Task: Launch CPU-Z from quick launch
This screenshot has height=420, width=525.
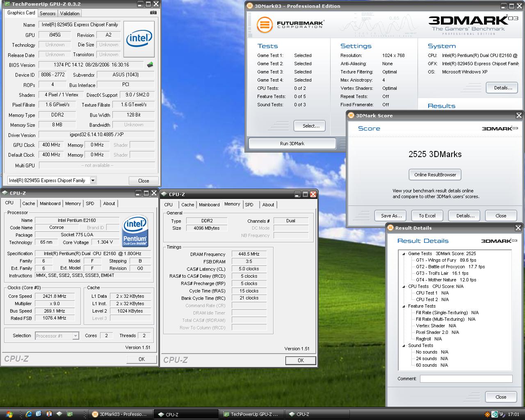Action: [59, 414]
